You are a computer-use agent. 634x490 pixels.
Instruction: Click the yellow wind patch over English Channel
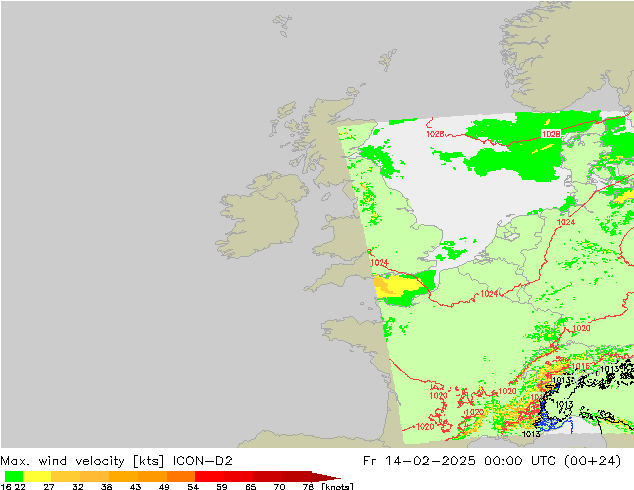point(398,286)
